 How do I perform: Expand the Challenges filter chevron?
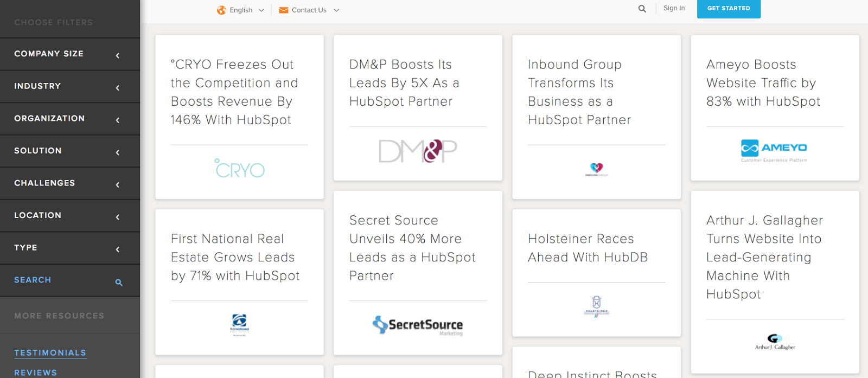click(x=118, y=185)
